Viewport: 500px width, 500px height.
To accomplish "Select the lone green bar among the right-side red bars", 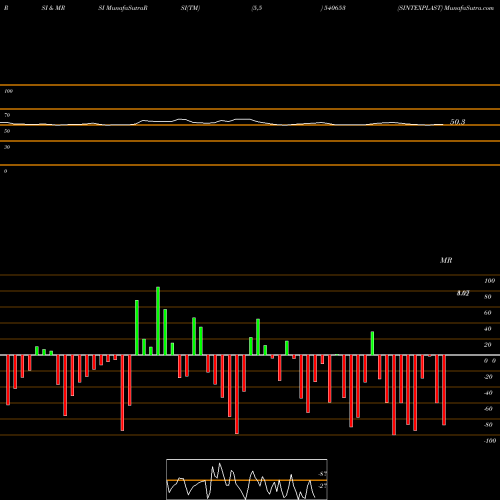I will point(372,343).
